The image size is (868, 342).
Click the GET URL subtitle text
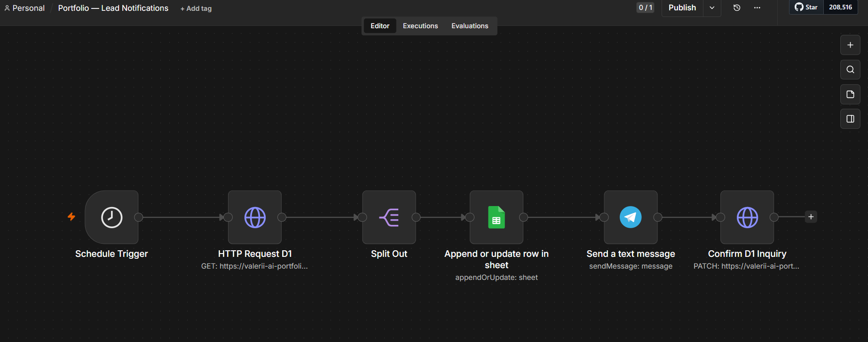coord(254,266)
